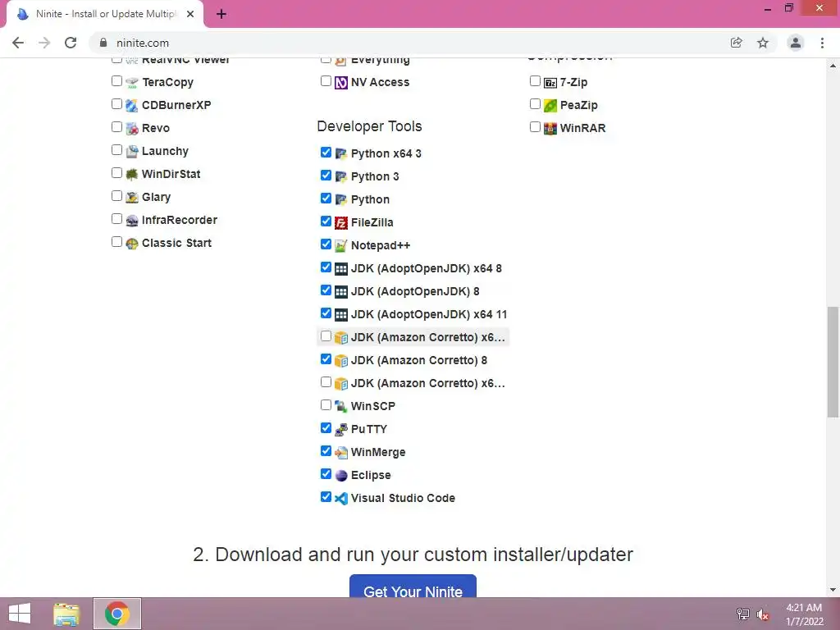Open the network tray icon
Screen dimensions: 840x630
(x=743, y=614)
